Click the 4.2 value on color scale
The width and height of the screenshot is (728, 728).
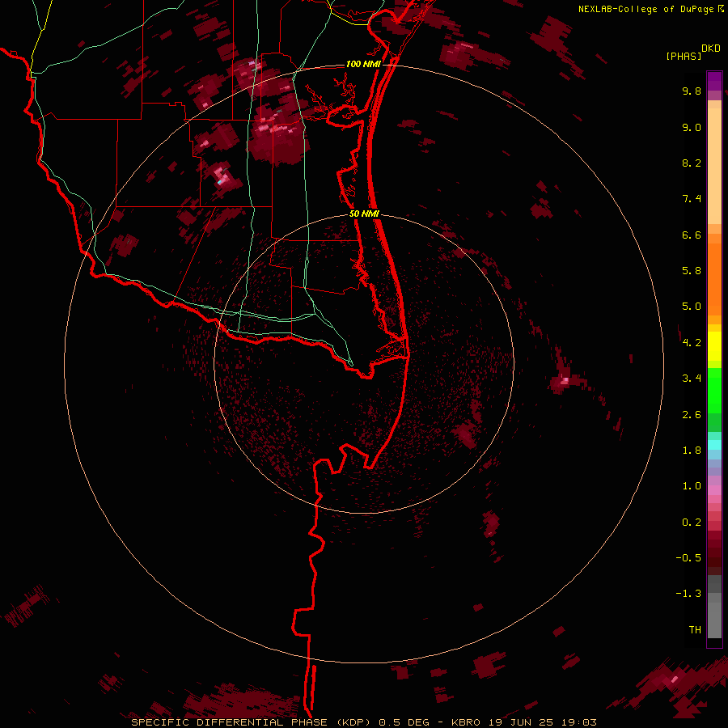(692, 343)
